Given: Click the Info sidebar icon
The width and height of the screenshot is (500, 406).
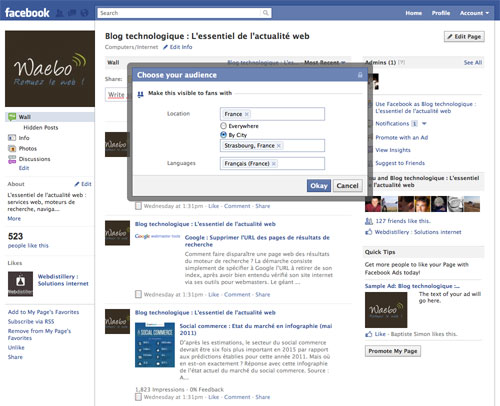Looking at the screenshot, I should point(12,138).
